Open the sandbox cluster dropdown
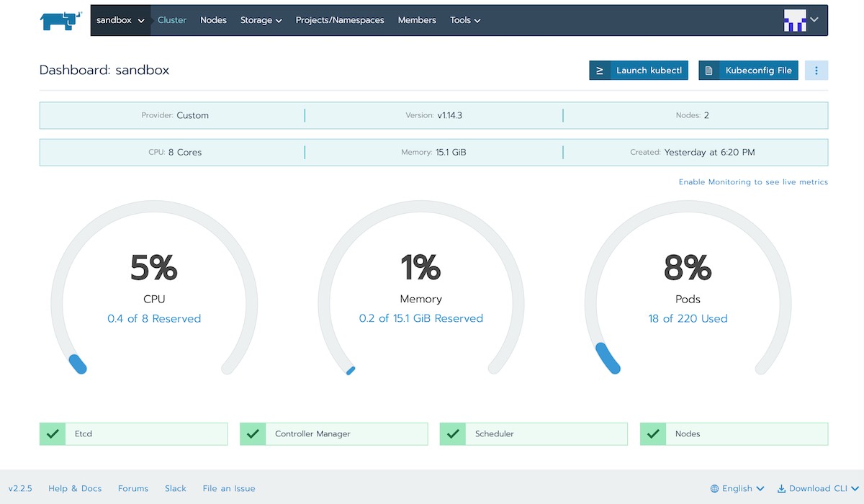Screen dimensions: 864x504 [120, 20]
